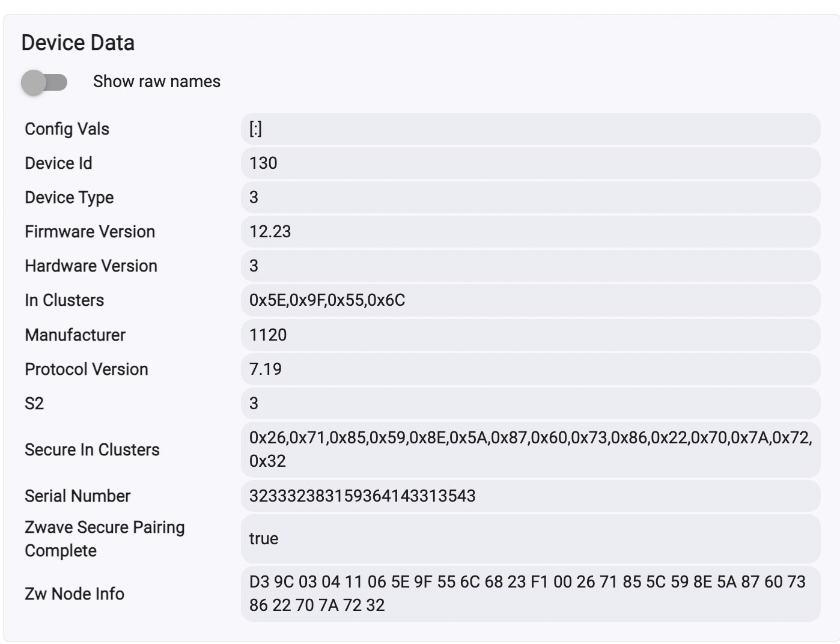Viewport: 840px width, 644px height.
Task: Select the Secure In Clusters label
Action: (x=92, y=449)
